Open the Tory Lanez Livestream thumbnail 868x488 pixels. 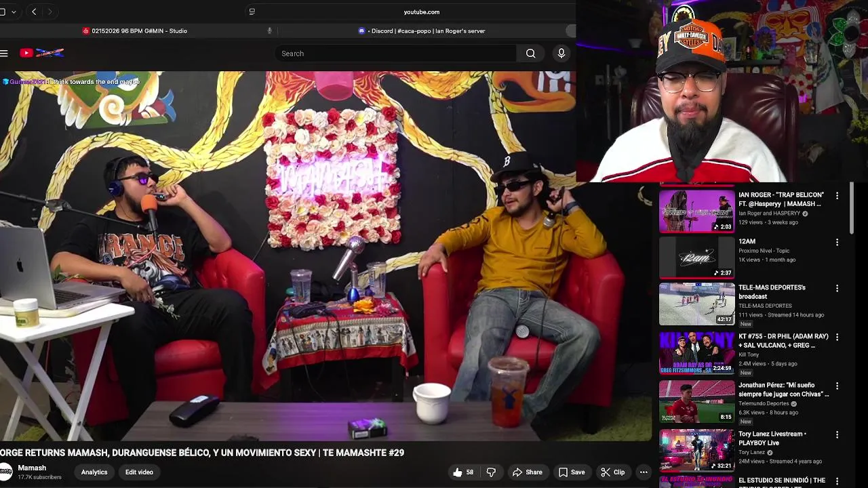697,451
